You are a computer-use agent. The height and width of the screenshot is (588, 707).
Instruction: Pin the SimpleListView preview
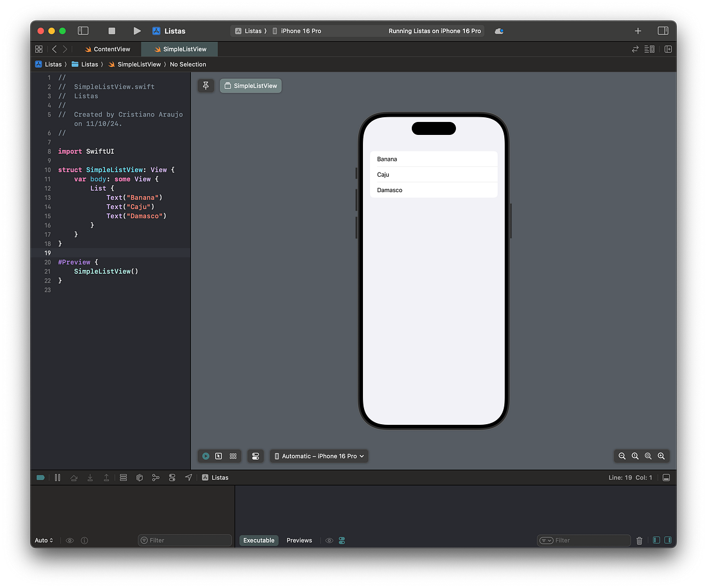(x=206, y=85)
